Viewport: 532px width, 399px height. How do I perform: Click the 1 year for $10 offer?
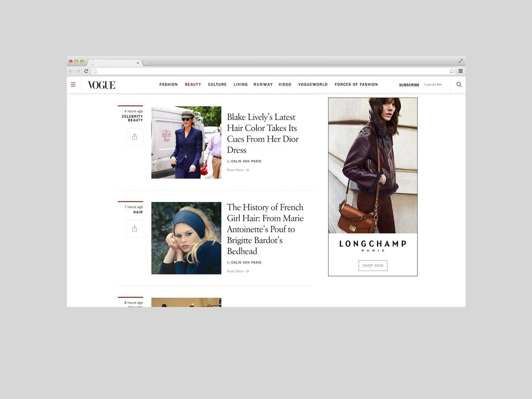[x=433, y=85]
